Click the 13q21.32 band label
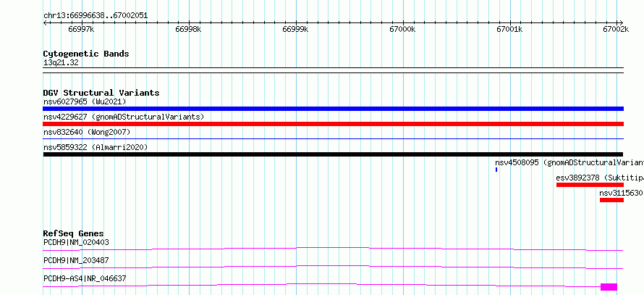This screenshot has width=644, height=295. click(61, 63)
